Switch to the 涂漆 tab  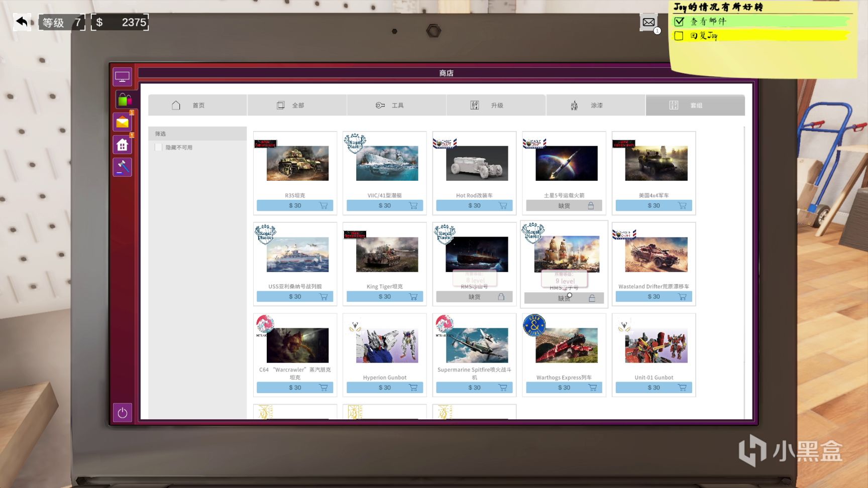(x=596, y=105)
